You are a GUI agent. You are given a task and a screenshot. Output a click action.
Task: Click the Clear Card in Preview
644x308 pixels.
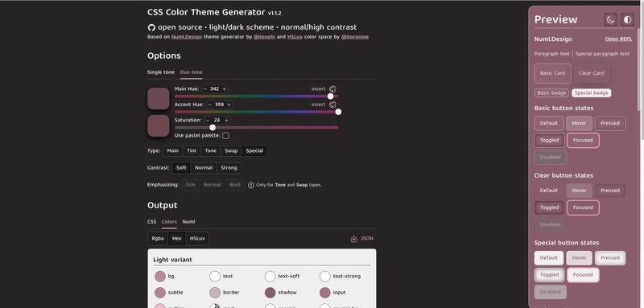pos(592,73)
